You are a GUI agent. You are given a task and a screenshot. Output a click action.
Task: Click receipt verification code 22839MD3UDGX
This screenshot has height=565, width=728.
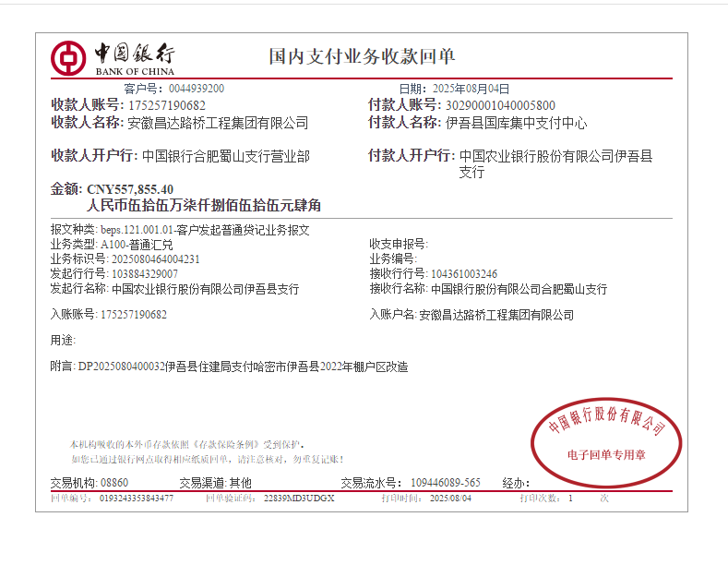pos(299,498)
